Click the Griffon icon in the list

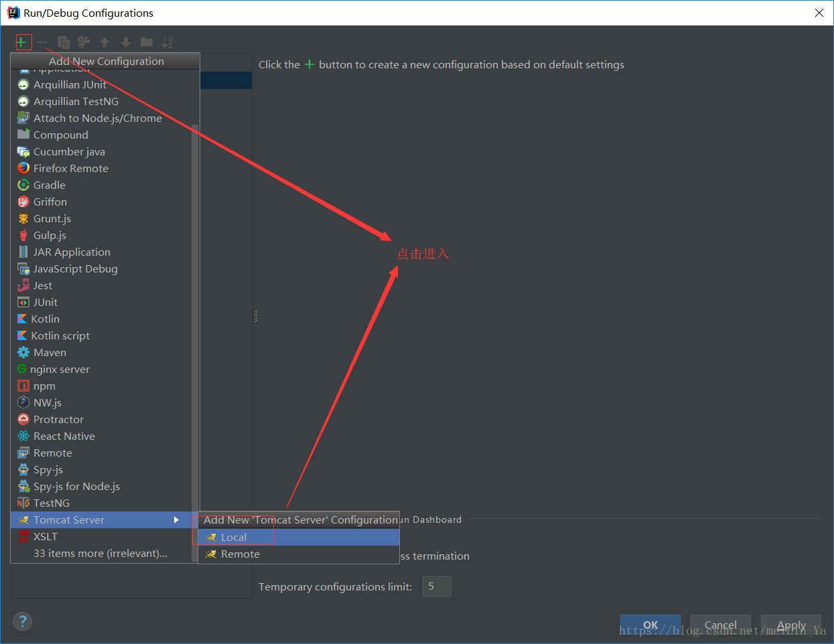point(23,202)
